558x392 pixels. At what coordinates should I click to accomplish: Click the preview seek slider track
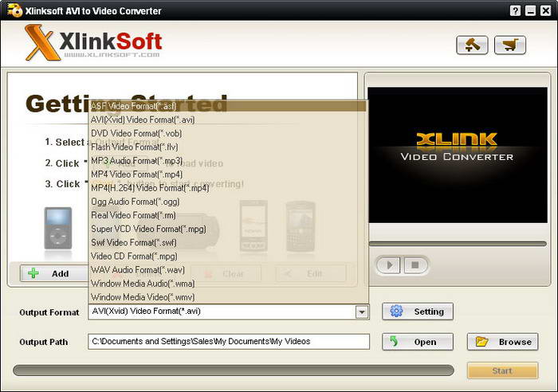pos(458,244)
